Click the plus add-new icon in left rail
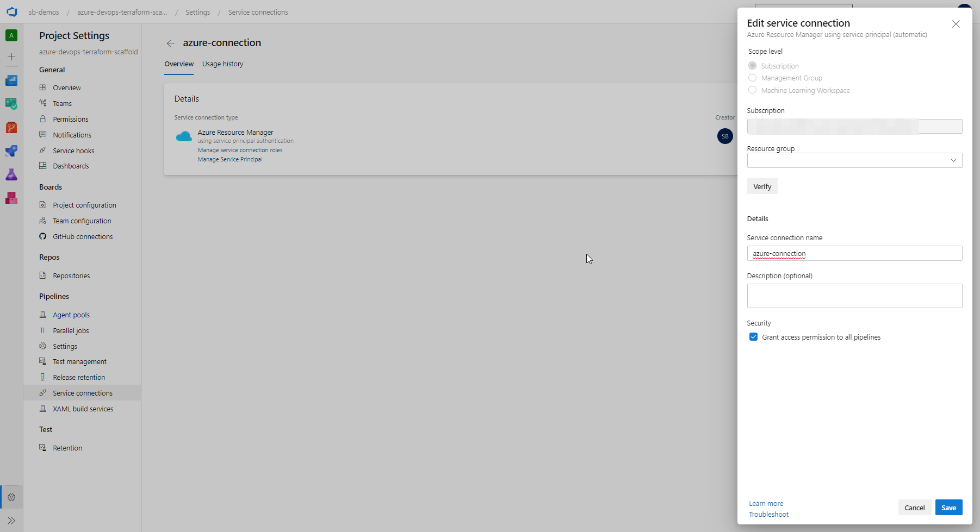 [11, 57]
